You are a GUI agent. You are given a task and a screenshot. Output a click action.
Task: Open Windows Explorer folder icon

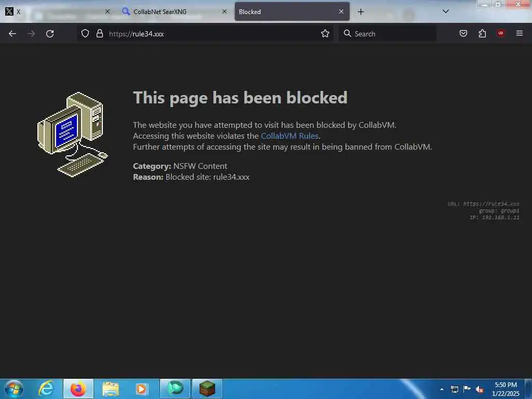(x=110, y=389)
